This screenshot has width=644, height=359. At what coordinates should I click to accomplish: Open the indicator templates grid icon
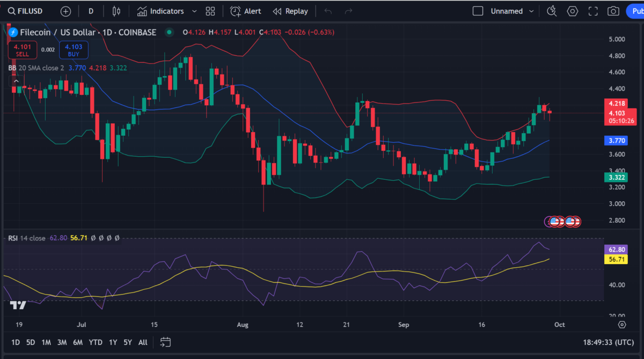coord(210,11)
